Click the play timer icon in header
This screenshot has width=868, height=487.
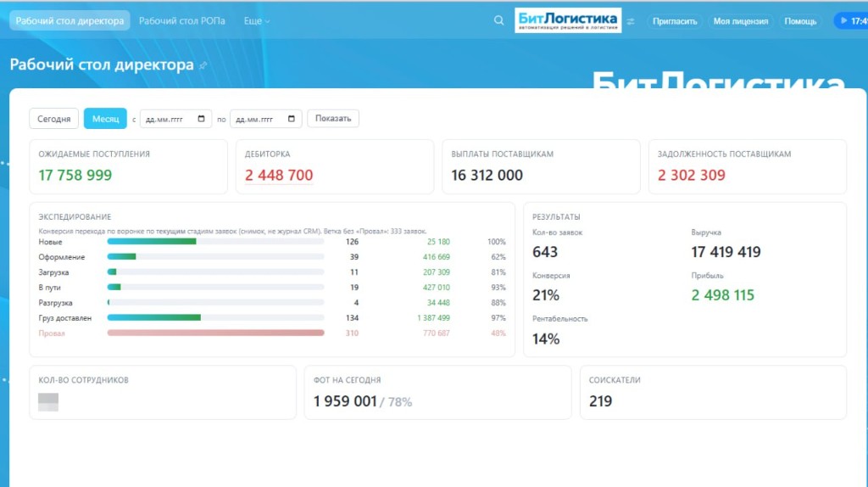[843, 20]
